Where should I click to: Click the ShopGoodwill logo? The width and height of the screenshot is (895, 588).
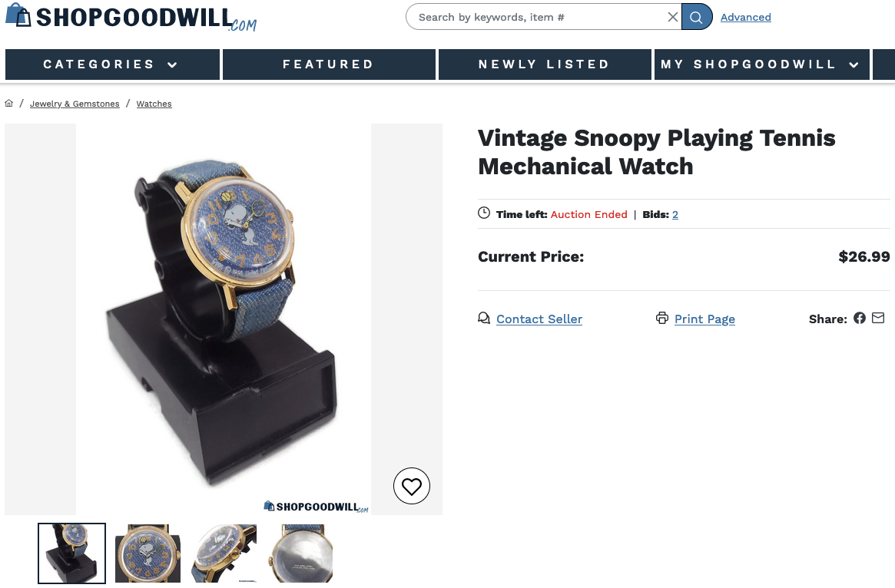(x=131, y=17)
